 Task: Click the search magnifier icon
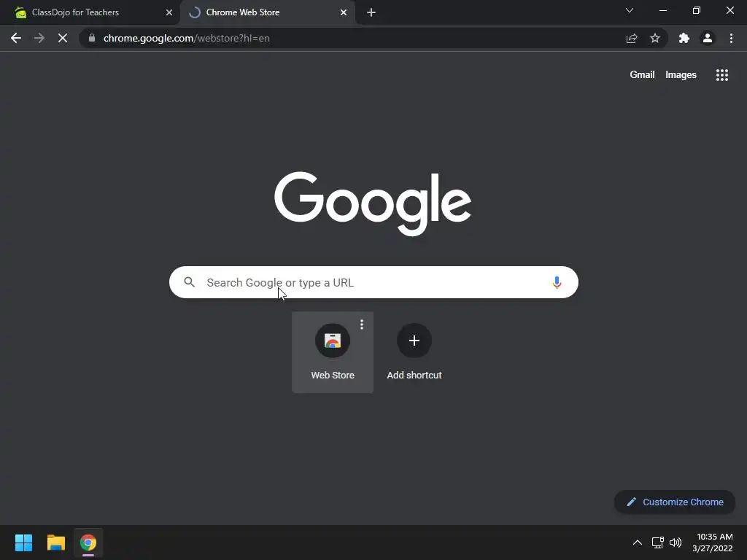point(189,282)
